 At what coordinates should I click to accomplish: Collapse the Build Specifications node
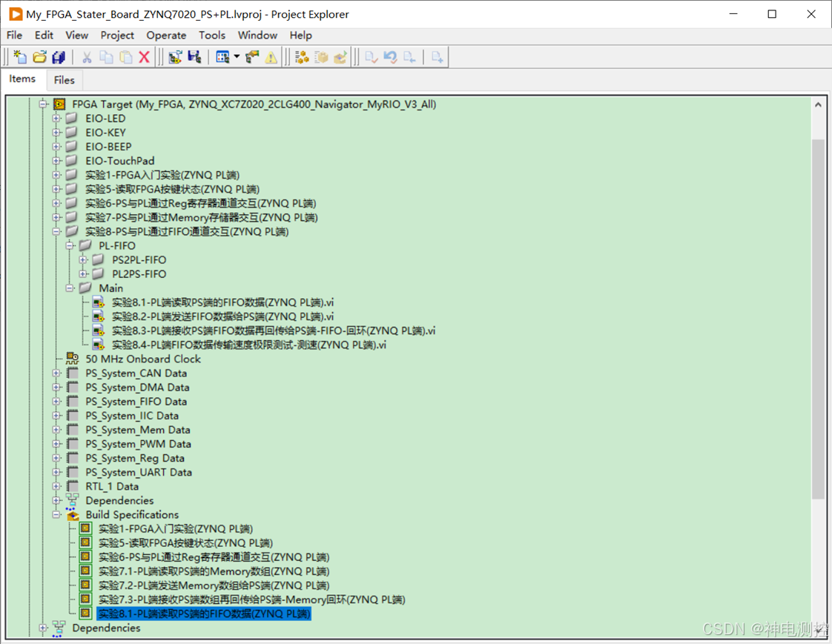click(x=56, y=514)
